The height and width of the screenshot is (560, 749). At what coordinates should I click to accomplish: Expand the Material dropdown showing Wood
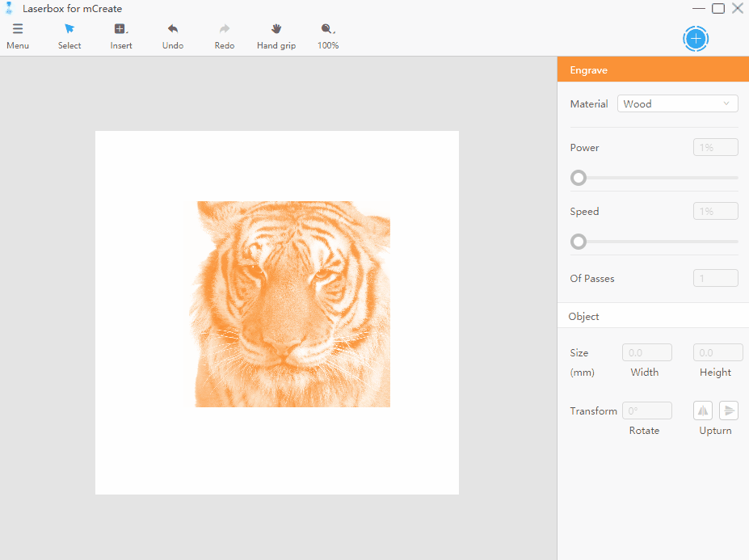(677, 103)
